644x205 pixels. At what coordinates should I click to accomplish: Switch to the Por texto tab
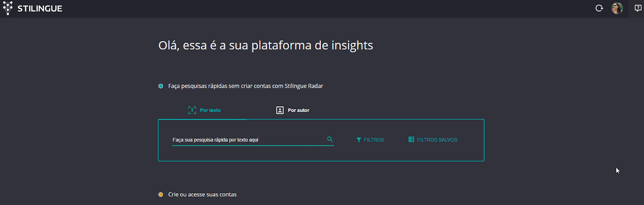coord(210,110)
